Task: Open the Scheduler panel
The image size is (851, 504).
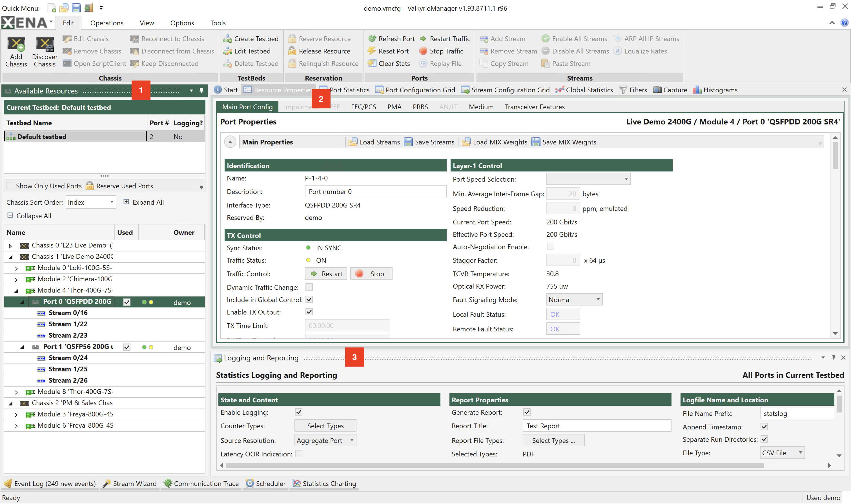Action: (x=266, y=483)
